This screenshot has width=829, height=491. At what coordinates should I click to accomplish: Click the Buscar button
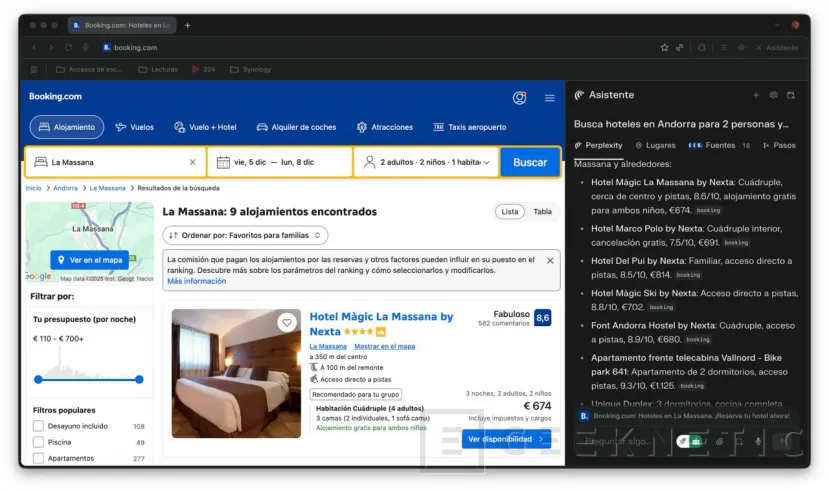(530, 162)
